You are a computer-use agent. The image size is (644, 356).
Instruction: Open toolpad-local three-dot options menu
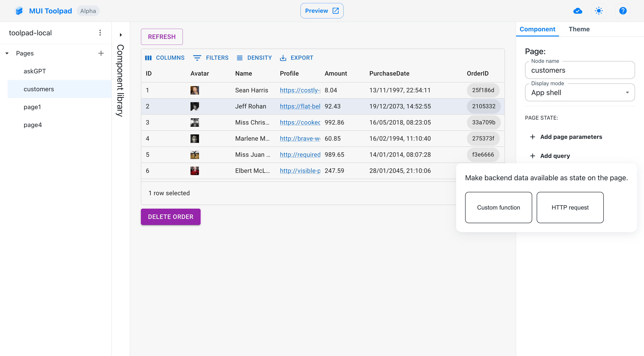[100, 33]
